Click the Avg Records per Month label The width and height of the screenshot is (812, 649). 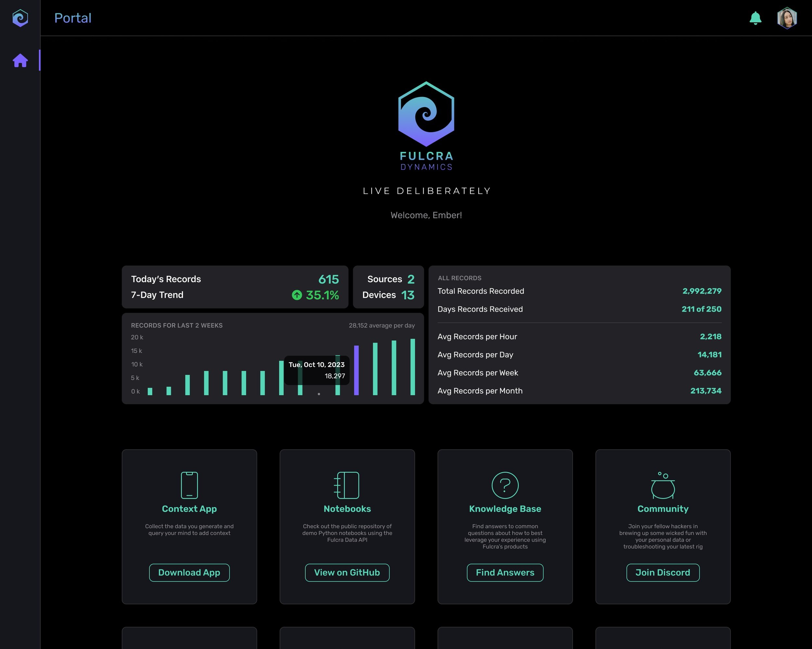(x=480, y=391)
